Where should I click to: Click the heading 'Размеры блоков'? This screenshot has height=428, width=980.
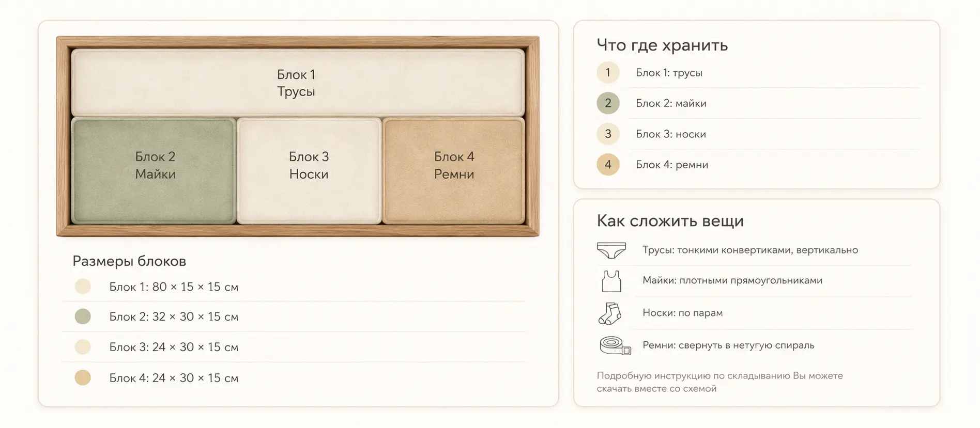tap(129, 261)
